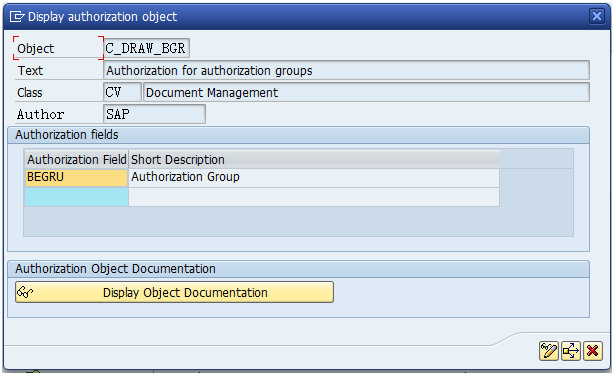Click the Author field SAP
The height and width of the screenshot is (378, 614).
coord(154,114)
